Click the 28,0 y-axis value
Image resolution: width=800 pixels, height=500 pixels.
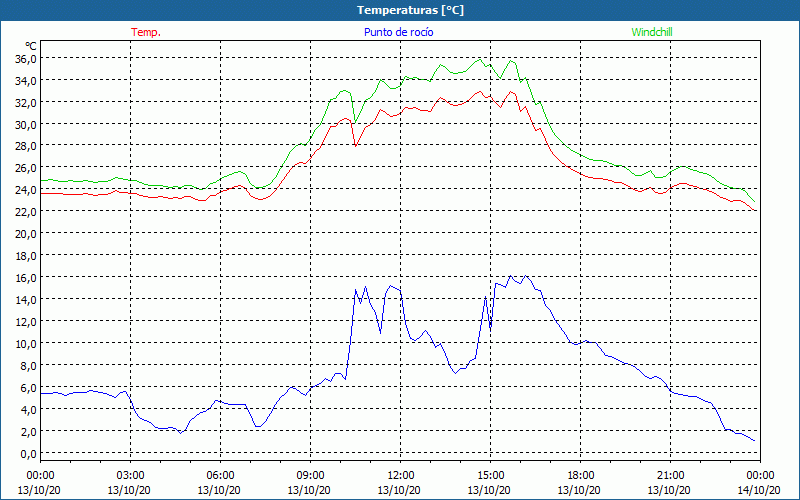tap(26, 146)
